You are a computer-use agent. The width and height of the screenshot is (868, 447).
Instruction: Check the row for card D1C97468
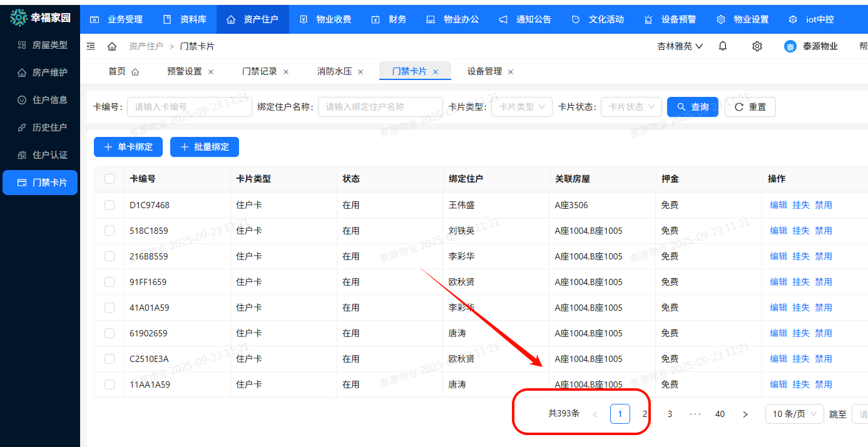pyautogui.click(x=110, y=205)
